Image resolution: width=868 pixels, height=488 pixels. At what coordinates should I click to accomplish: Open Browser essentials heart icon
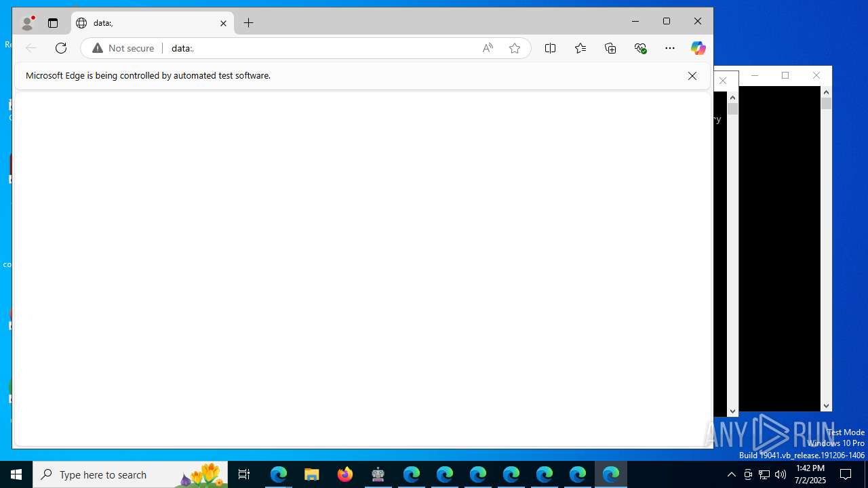(x=640, y=48)
